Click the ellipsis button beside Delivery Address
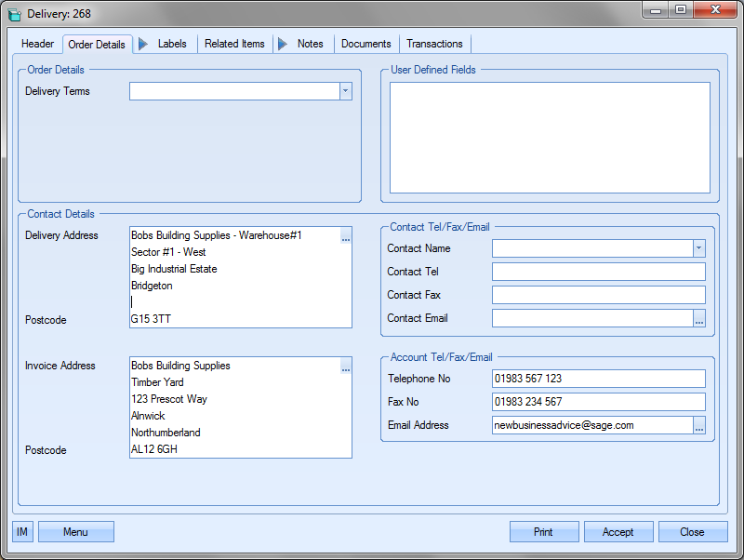 pos(346,239)
